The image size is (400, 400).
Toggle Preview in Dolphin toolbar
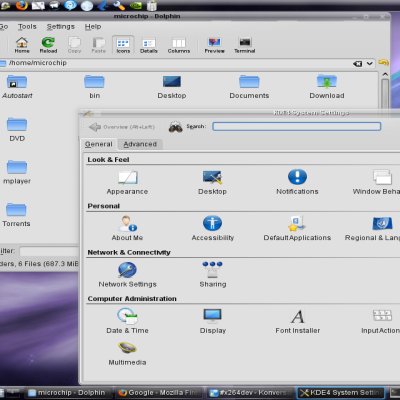point(214,45)
